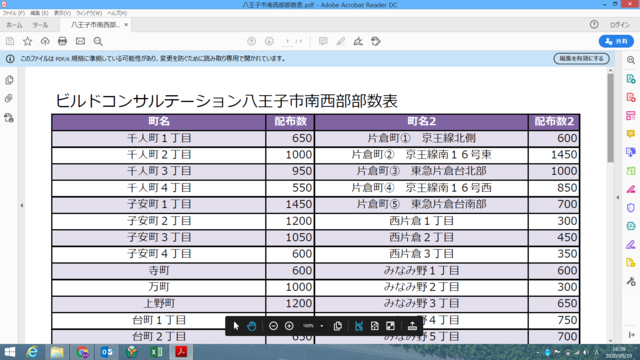Print the document
The width and height of the screenshot is (640, 360).
pyautogui.click(x=62, y=41)
